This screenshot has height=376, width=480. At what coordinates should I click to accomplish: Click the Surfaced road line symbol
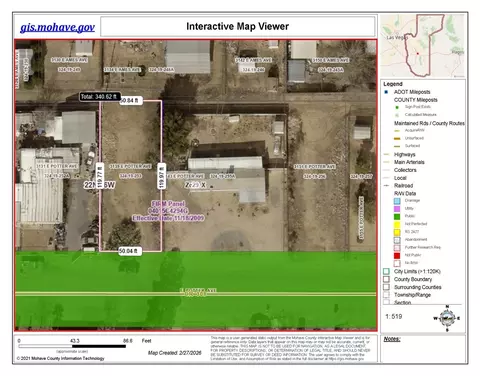tap(397, 146)
